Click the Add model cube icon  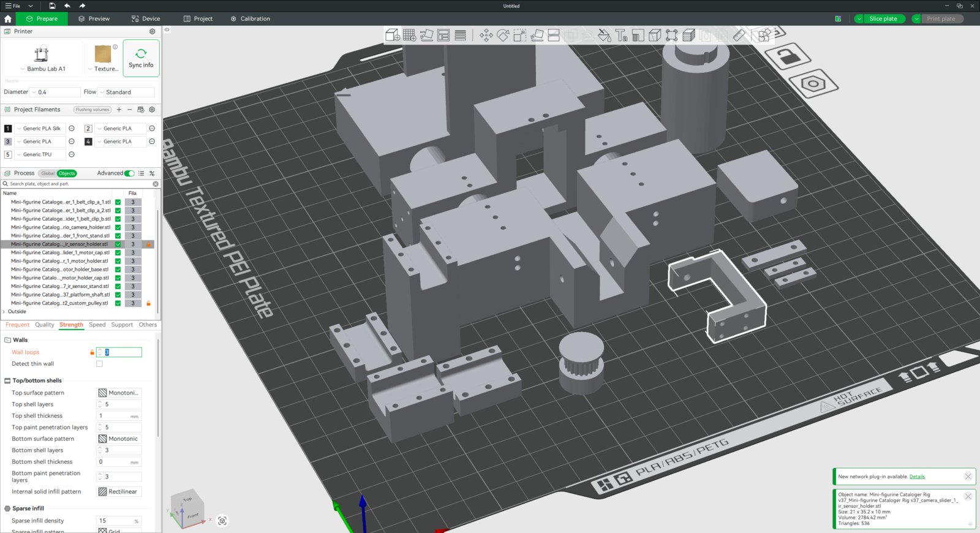[x=393, y=35]
